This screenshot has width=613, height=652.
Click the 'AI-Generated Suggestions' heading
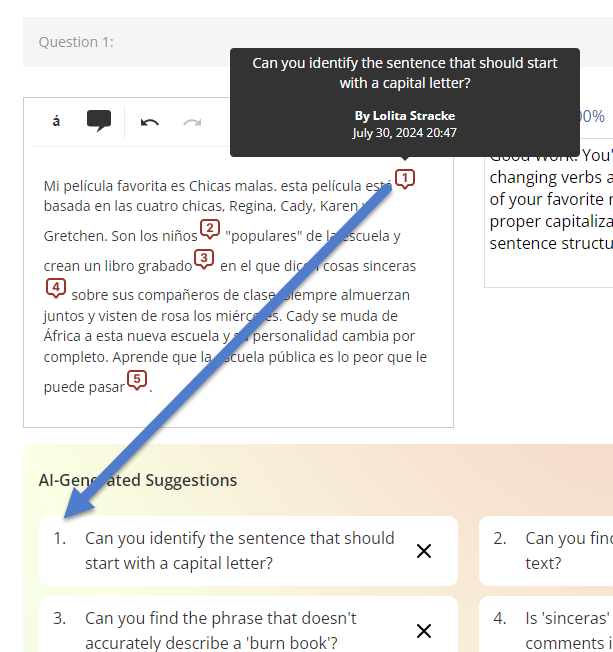pos(138,480)
